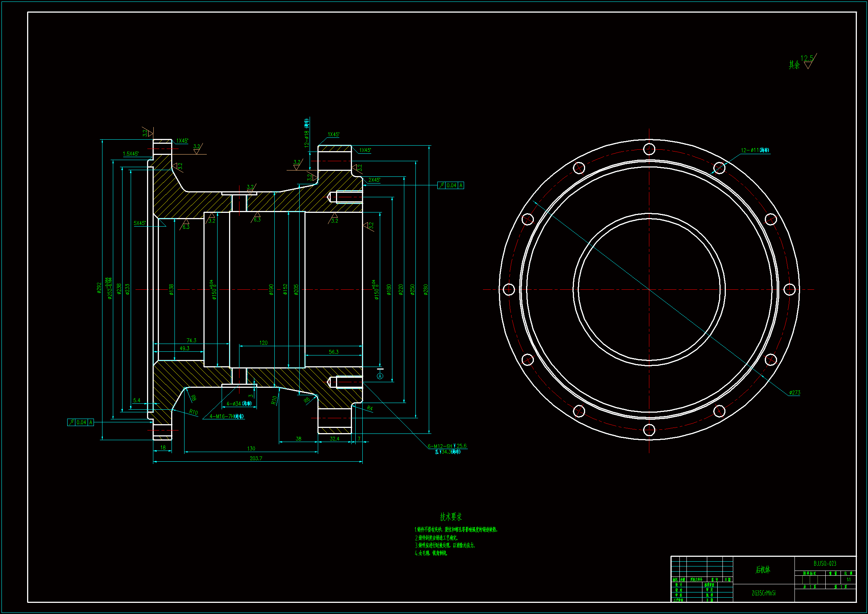Image resolution: width=868 pixels, height=614 pixels.
Task: Click the 4-M16-7H thread callout
Action: [226, 416]
